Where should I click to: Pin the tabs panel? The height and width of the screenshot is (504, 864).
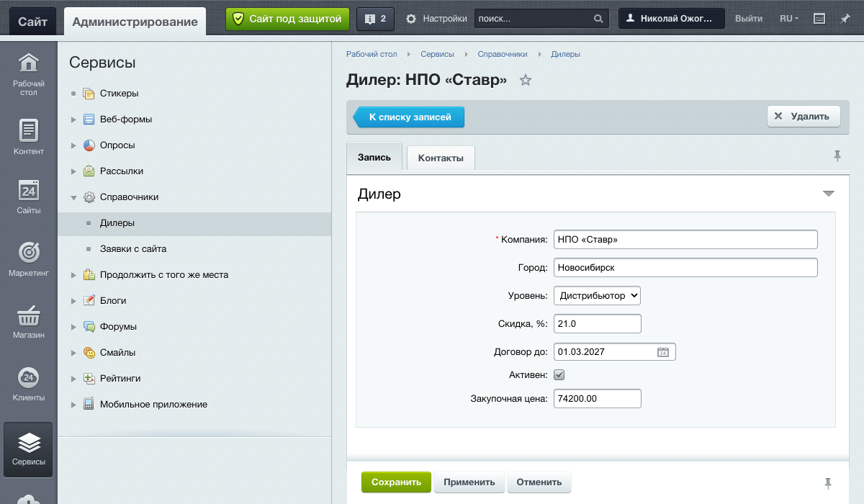coord(837,156)
